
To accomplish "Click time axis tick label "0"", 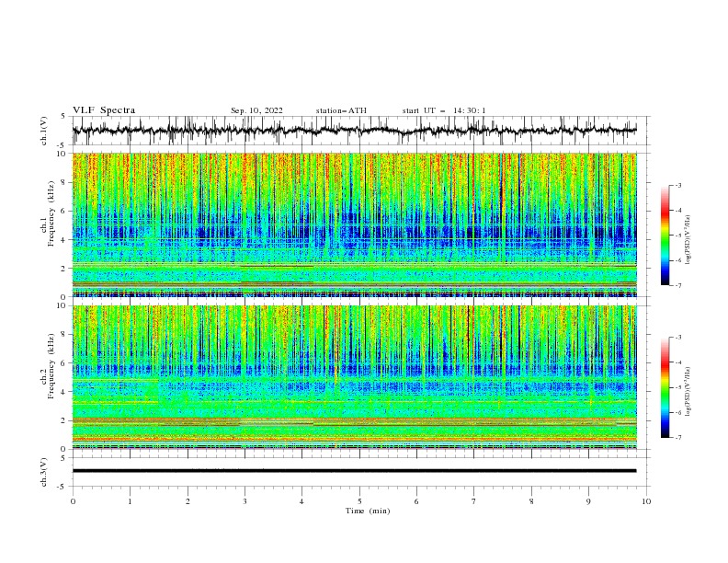I will pos(73,501).
